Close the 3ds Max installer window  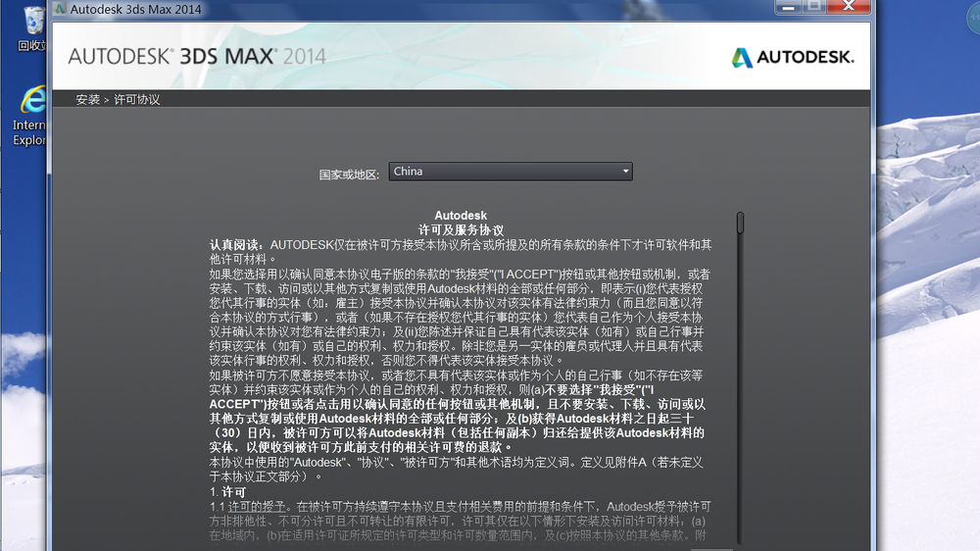848,7
